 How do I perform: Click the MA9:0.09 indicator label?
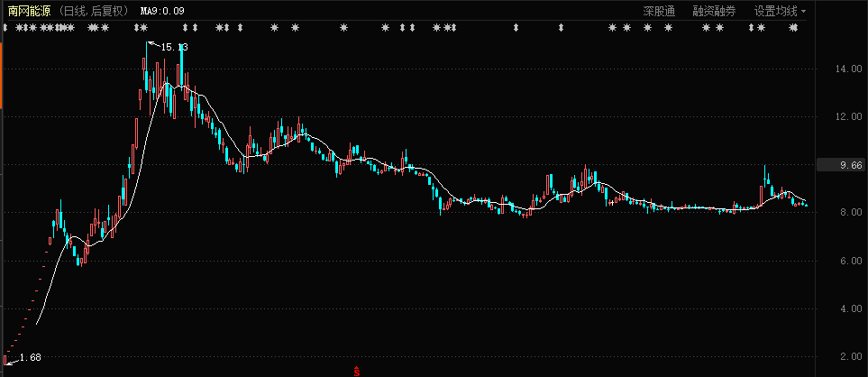[x=163, y=11]
